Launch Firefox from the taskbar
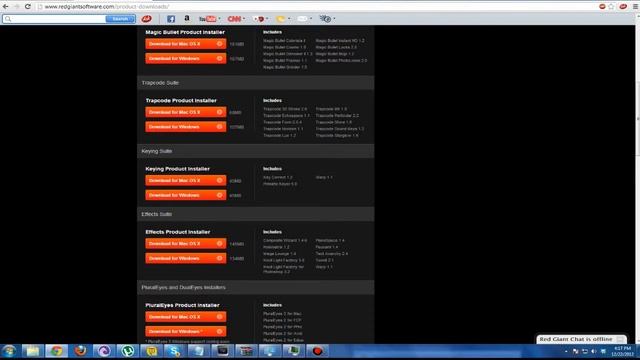The height and width of the screenshot is (360, 640). click(80, 351)
